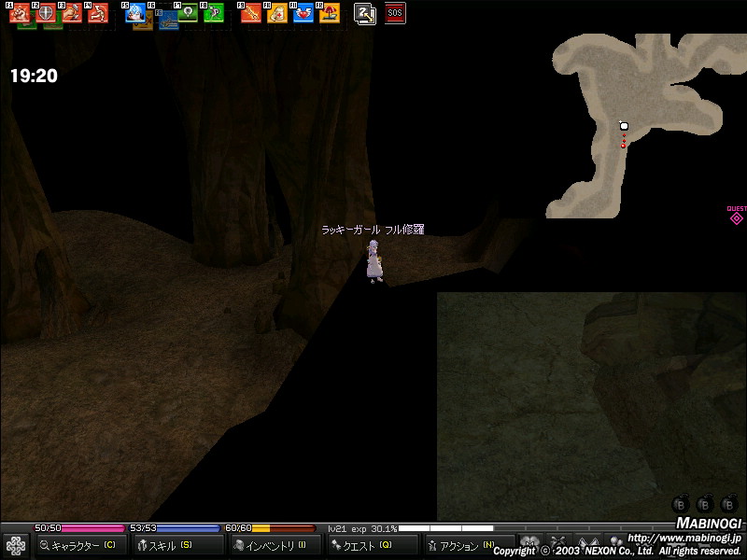Click the F11 winged heart icon
Image resolution: width=747 pixels, height=560 pixels.
(x=303, y=13)
